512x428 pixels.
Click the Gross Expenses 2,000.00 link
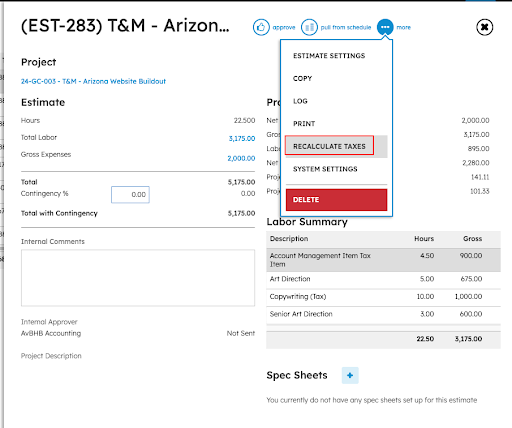[241, 158]
